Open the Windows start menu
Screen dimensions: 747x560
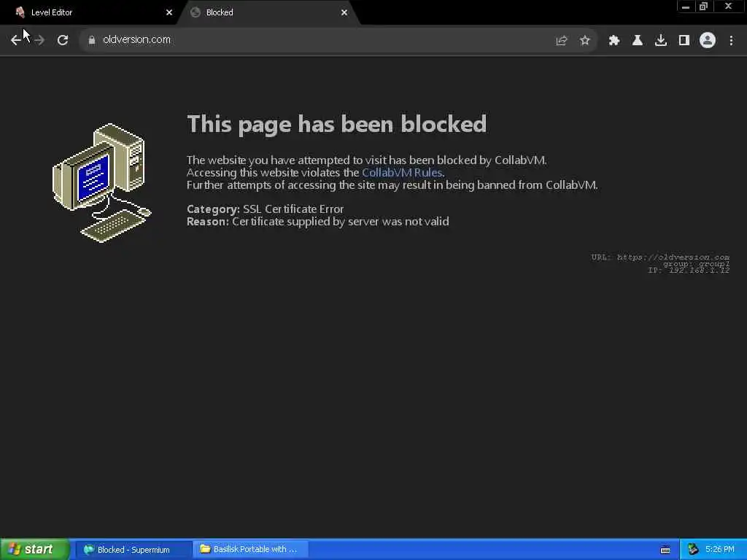[34, 550]
